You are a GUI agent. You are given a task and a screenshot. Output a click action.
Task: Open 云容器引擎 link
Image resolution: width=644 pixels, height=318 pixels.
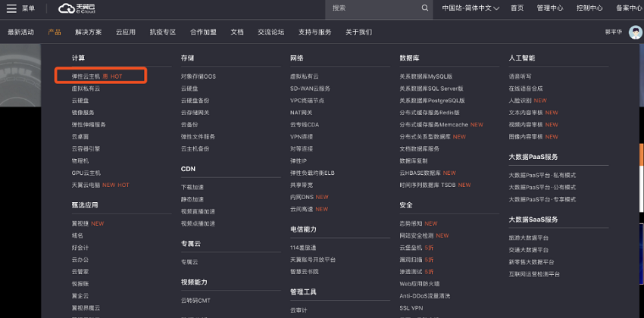(86, 148)
